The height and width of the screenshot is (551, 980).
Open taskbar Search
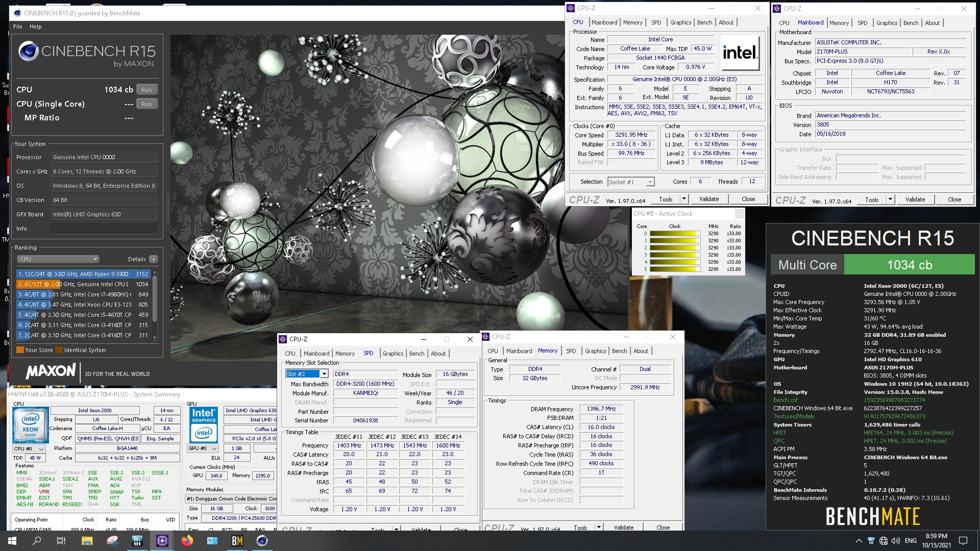(37, 541)
